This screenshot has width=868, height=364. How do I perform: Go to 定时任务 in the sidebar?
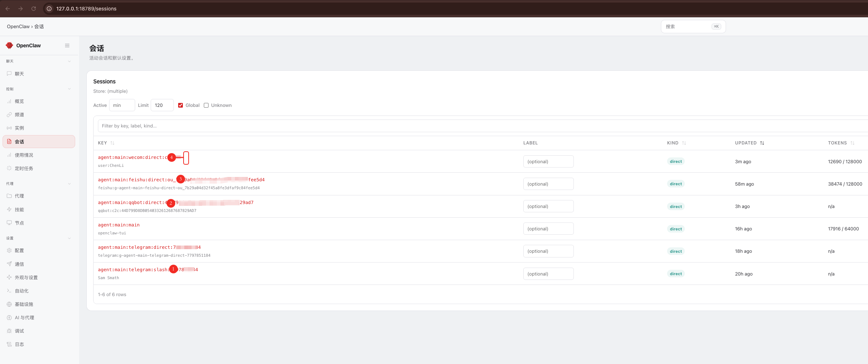(x=24, y=169)
